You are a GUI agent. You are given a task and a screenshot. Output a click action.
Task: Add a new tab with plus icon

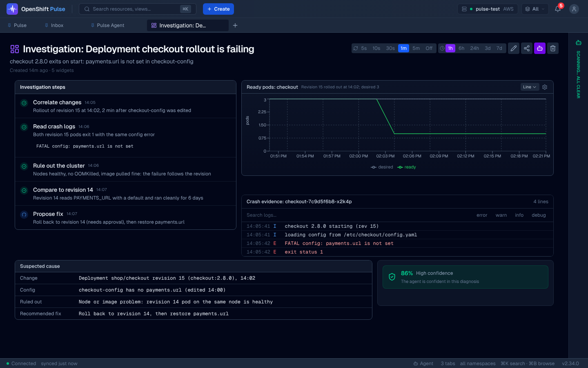(235, 25)
